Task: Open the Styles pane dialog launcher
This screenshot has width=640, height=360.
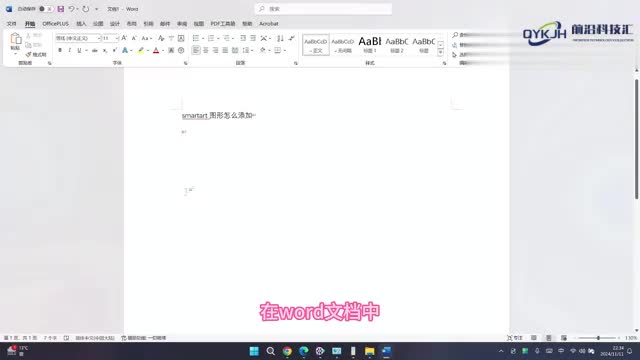Action: click(444, 63)
